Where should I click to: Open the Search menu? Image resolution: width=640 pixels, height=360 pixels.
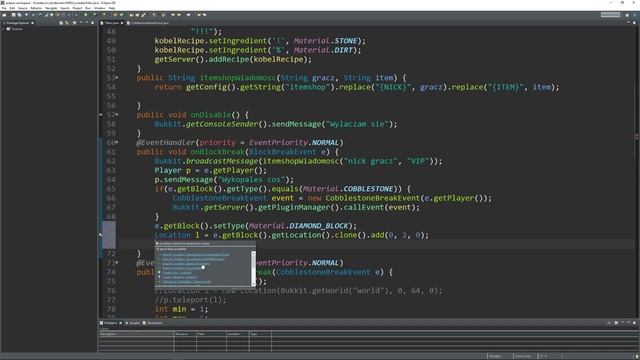click(65, 8)
